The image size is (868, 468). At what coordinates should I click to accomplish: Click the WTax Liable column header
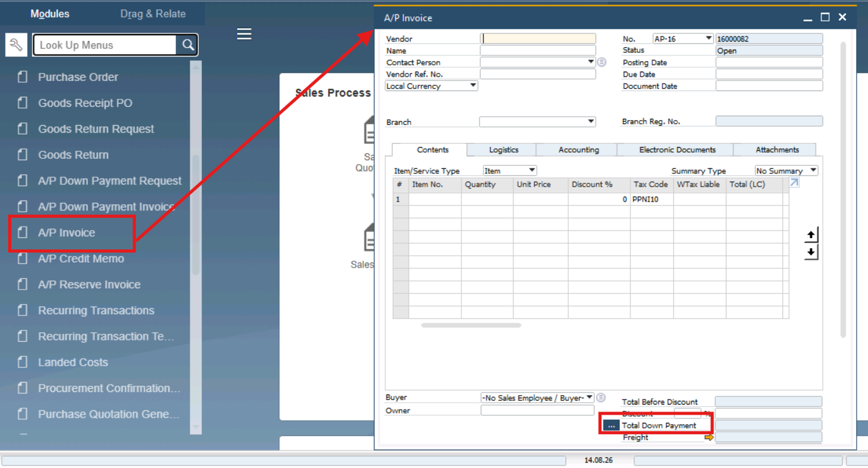pos(700,185)
